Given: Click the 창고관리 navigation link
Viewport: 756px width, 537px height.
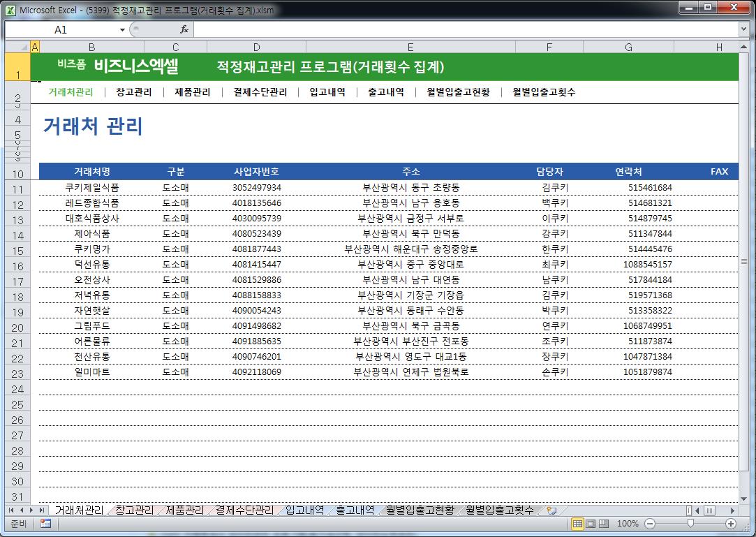Looking at the screenshot, I should tap(134, 92).
